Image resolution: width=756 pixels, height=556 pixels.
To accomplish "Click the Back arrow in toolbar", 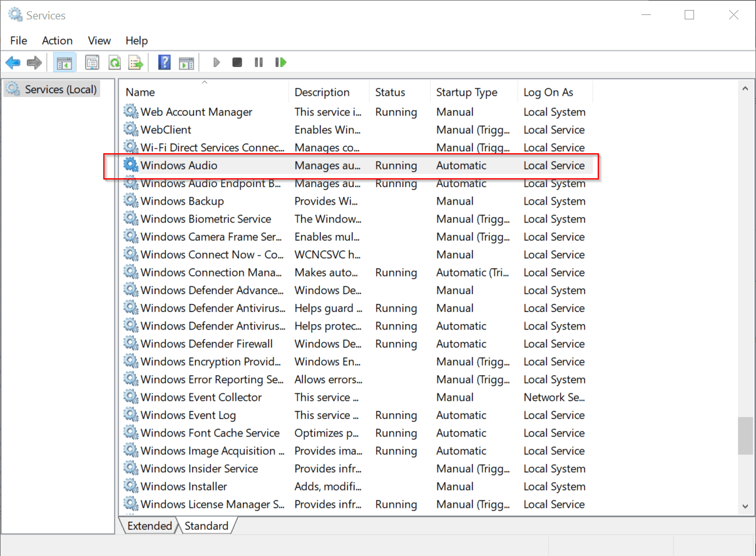I will coord(13,63).
